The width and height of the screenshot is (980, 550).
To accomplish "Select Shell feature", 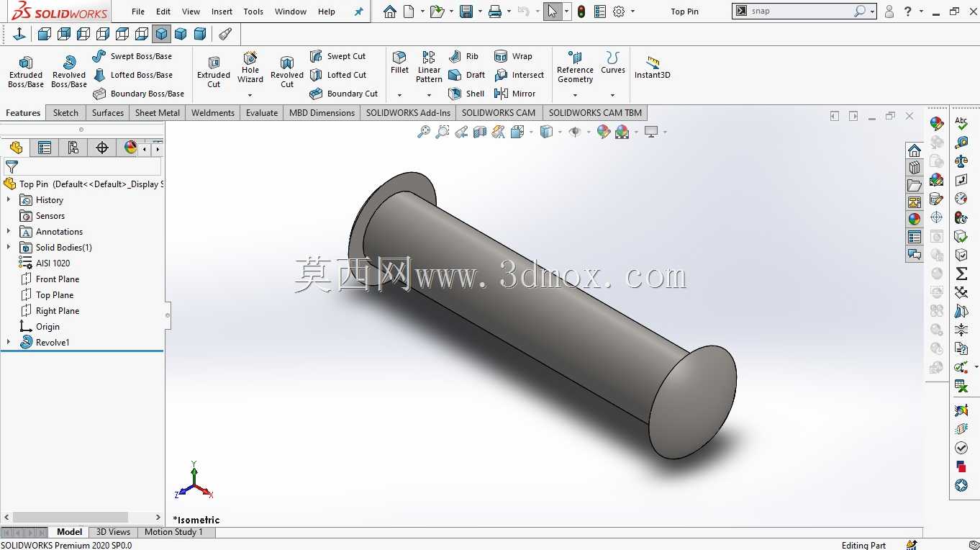I will point(466,94).
